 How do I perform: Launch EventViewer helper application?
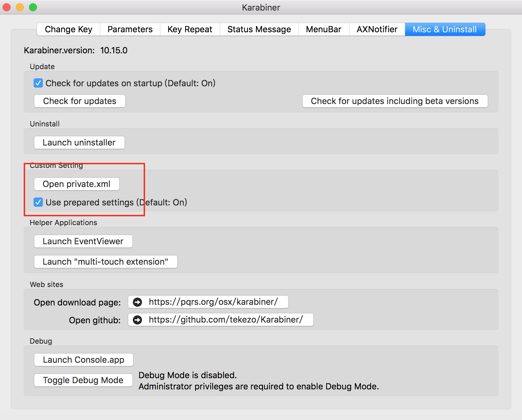83,241
